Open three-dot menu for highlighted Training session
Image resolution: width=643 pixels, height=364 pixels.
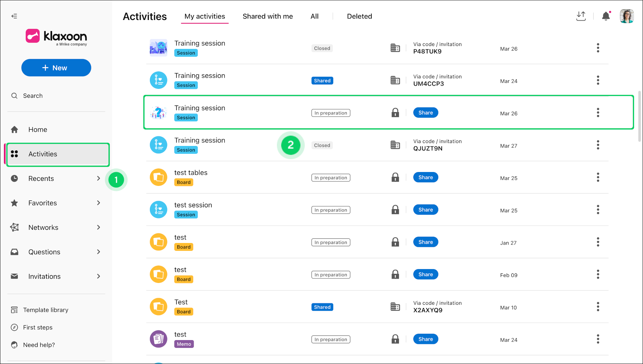point(598,113)
